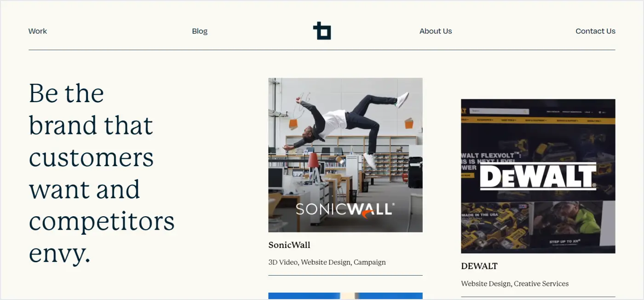Open the About Us page
Viewport: 644px width, 300px height.
coord(436,31)
